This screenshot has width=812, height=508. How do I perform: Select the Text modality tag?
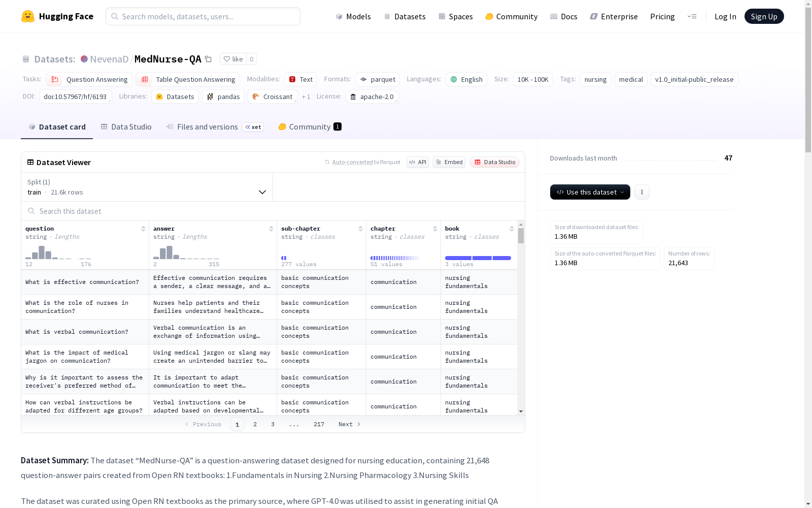tap(300, 79)
